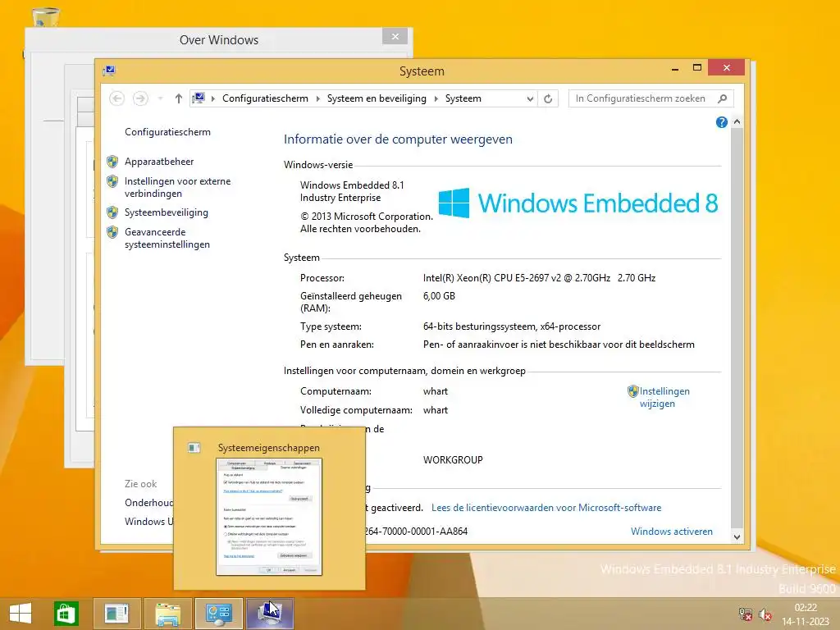Viewport: 840px width, 630px height.
Task: Open File Explorer from the taskbar
Action: [x=167, y=614]
